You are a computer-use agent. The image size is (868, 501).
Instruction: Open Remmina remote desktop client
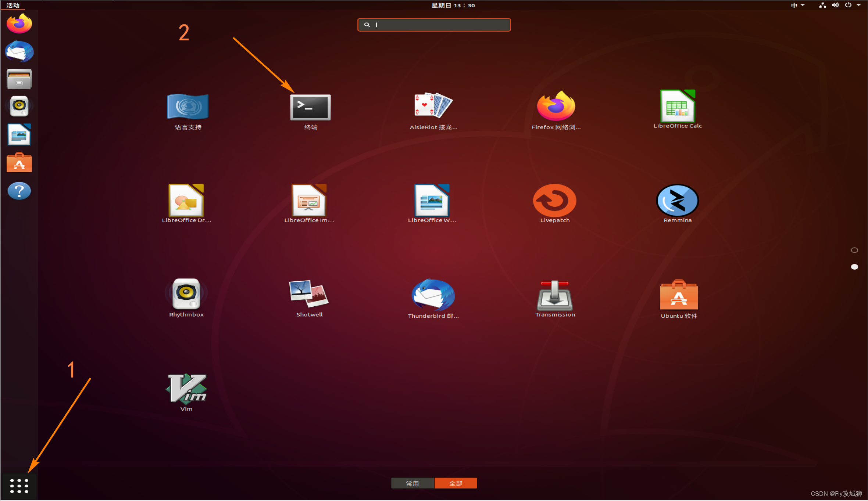click(x=677, y=201)
